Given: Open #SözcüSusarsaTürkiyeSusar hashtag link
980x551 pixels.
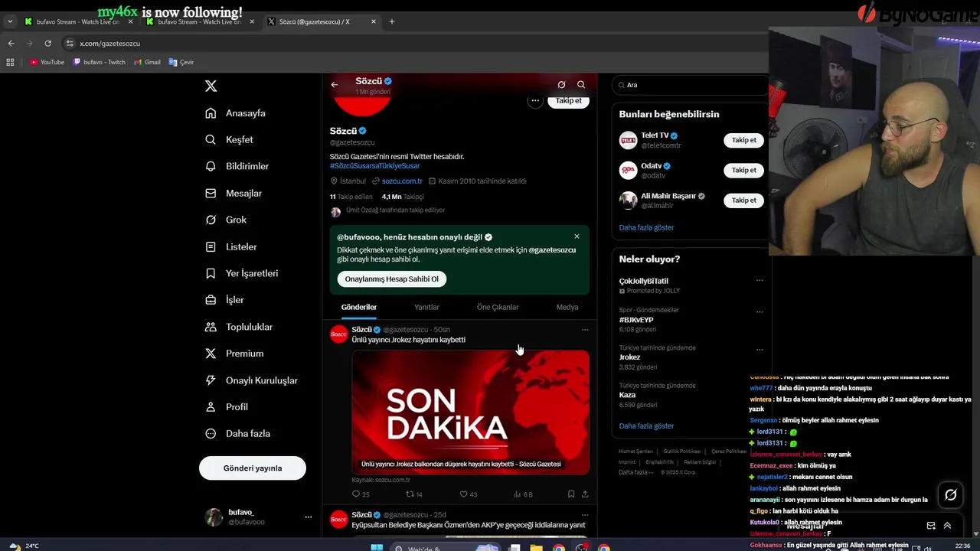Looking at the screenshot, I should (375, 166).
